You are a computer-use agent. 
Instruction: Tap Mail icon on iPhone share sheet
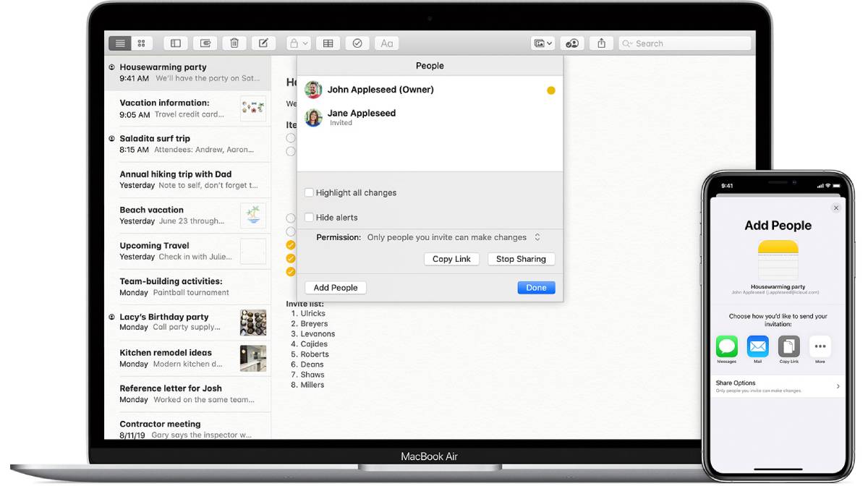pos(758,346)
